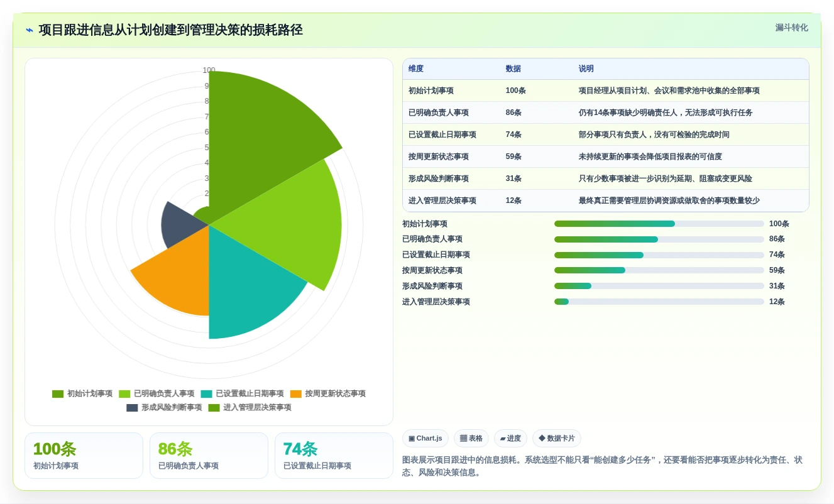Toggle the 进入管理层决策事项 legend swatch

[214, 408]
